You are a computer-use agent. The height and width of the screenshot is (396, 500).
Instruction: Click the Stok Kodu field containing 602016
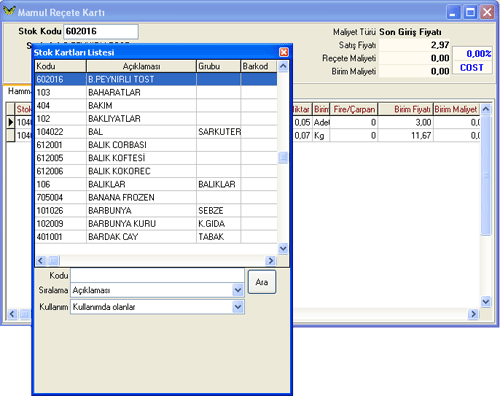pyautogui.click(x=101, y=31)
